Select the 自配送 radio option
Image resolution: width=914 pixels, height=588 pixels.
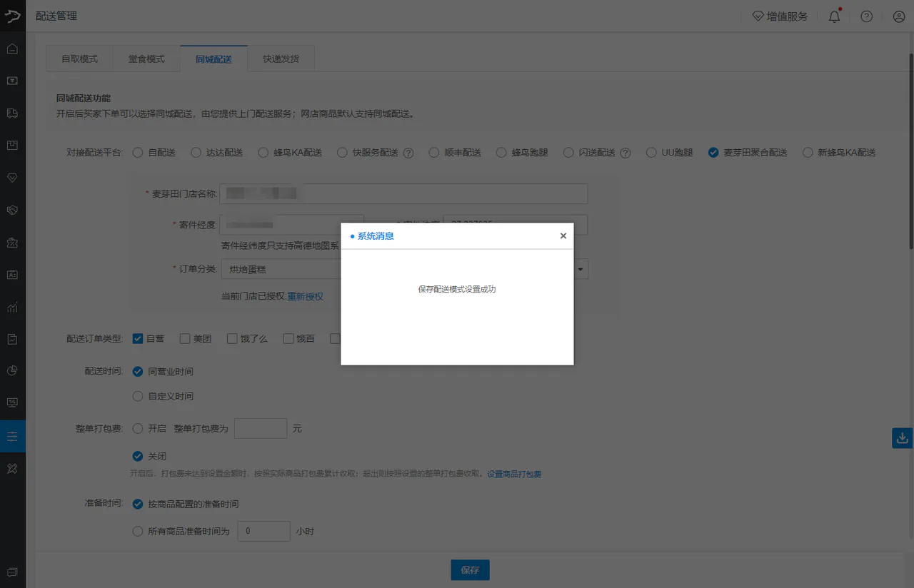[x=138, y=152]
